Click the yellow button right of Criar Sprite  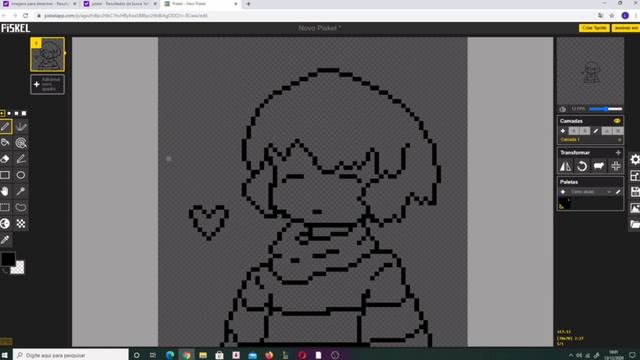[626, 28]
